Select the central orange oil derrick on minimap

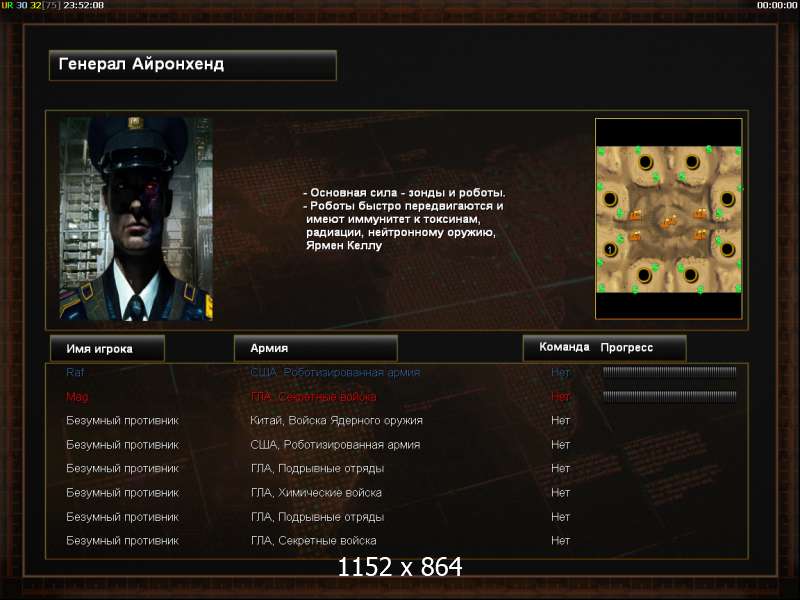(669, 221)
